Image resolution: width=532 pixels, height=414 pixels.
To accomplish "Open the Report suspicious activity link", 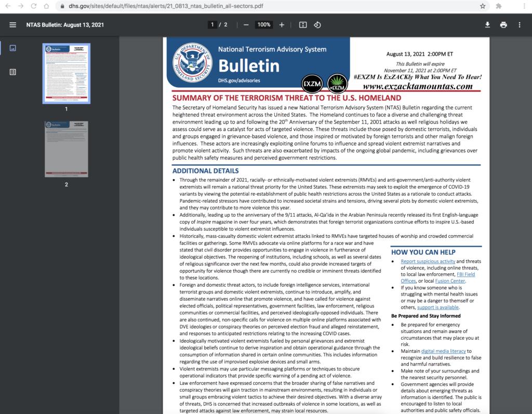I will [x=428, y=261].
